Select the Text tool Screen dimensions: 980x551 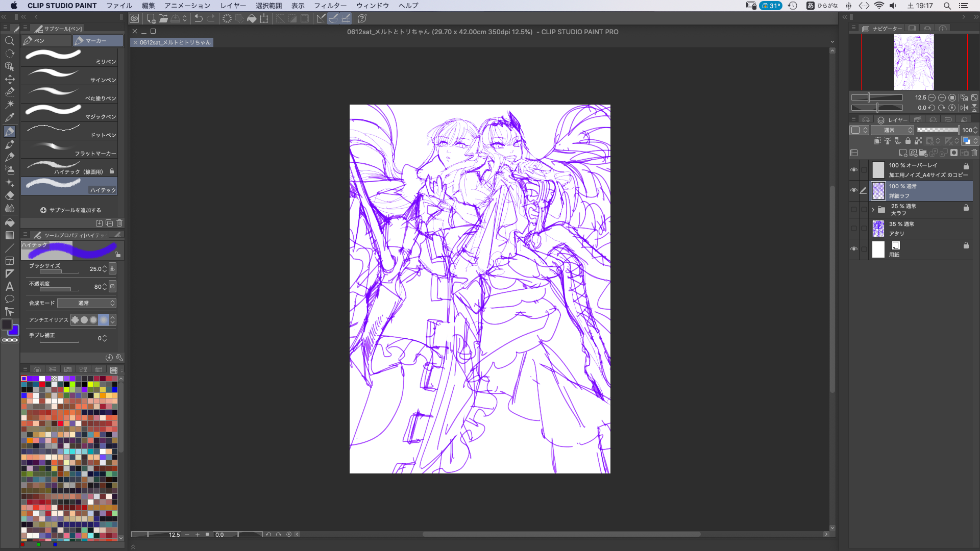pyautogui.click(x=10, y=286)
